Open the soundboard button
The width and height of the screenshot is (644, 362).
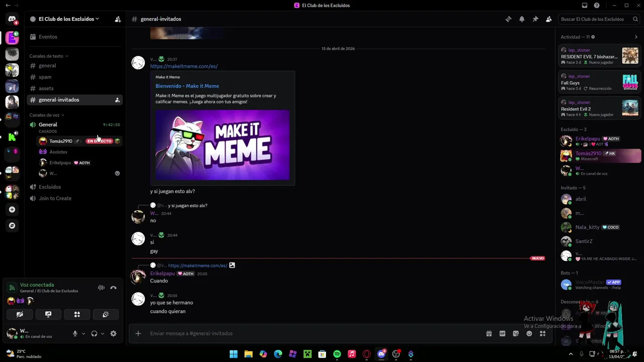tap(106, 314)
